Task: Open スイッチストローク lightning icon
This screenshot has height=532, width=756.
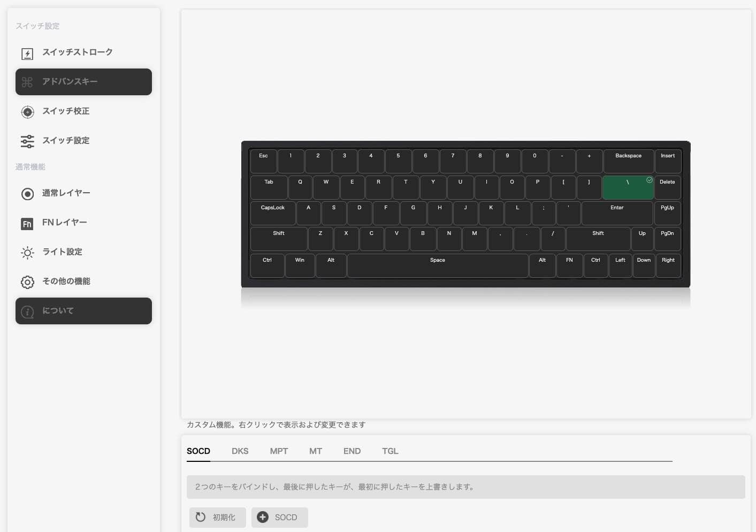Action: (x=27, y=54)
